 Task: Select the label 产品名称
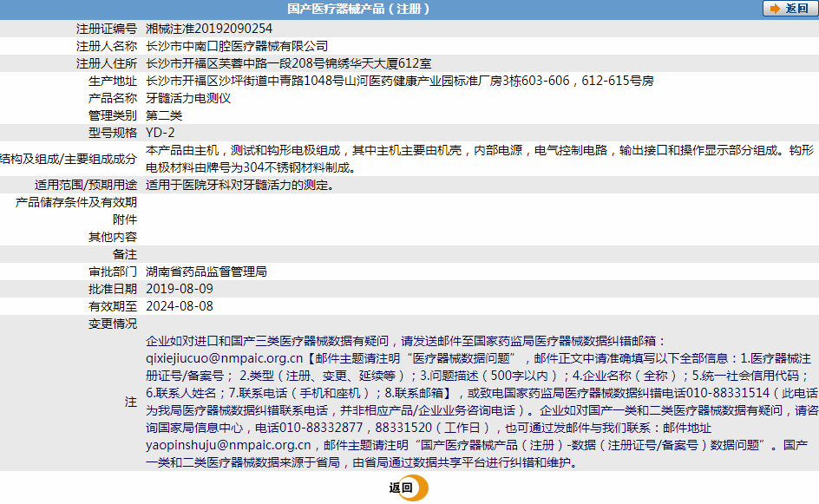113,98
